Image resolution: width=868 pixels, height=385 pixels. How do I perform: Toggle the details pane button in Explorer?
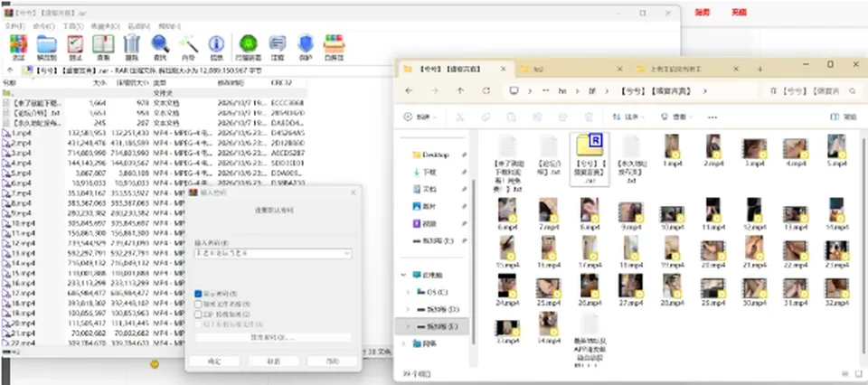(x=844, y=117)
